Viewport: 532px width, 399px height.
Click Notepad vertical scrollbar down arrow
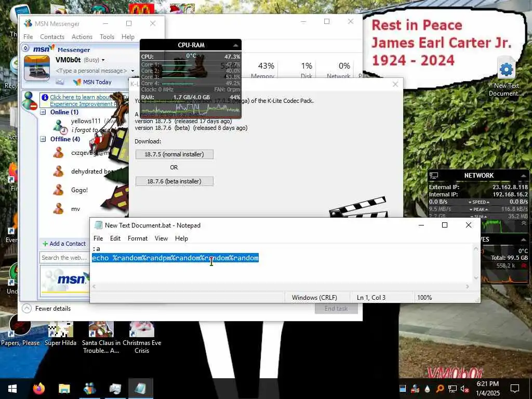(x=476, y=278)
